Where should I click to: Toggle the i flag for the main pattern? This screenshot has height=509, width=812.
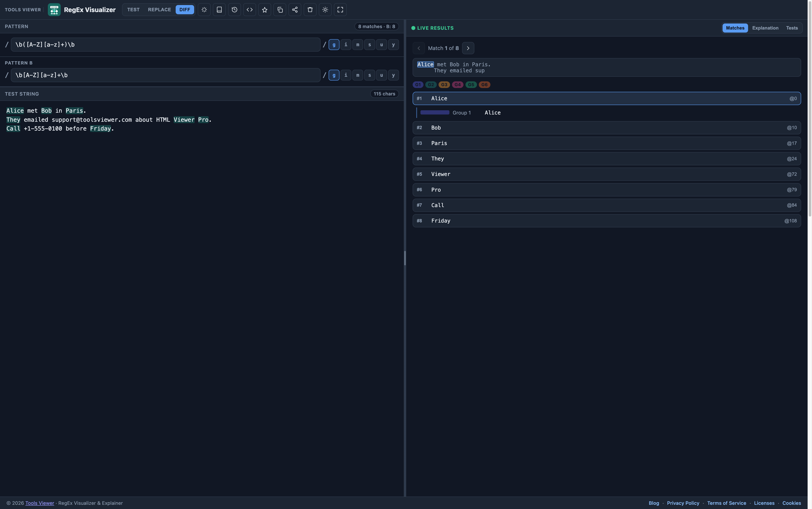346,44
